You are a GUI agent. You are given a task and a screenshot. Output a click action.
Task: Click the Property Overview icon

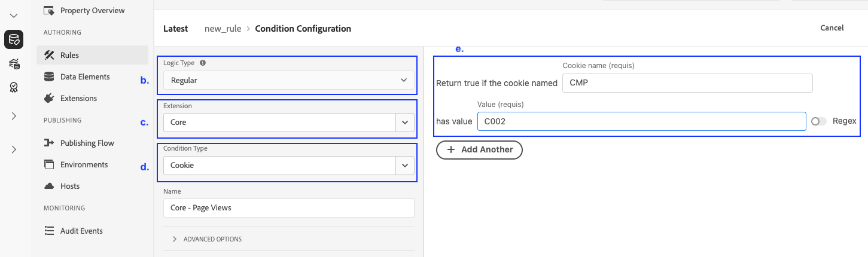[49, 10]
